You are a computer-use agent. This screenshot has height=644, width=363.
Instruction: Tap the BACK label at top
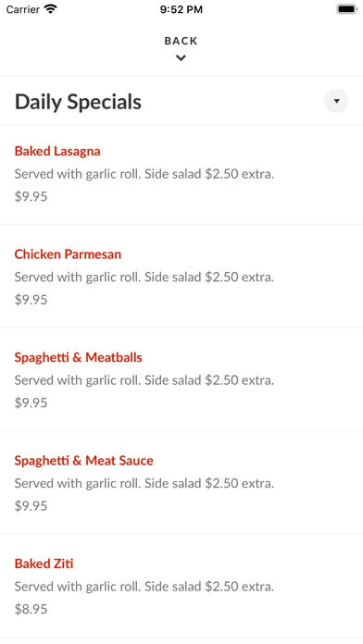pyautogui.click(x=181, y=41)
